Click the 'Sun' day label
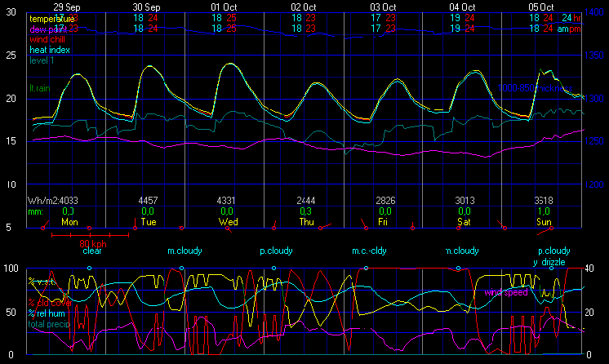The image size is (609, 364). click(543, 221)
